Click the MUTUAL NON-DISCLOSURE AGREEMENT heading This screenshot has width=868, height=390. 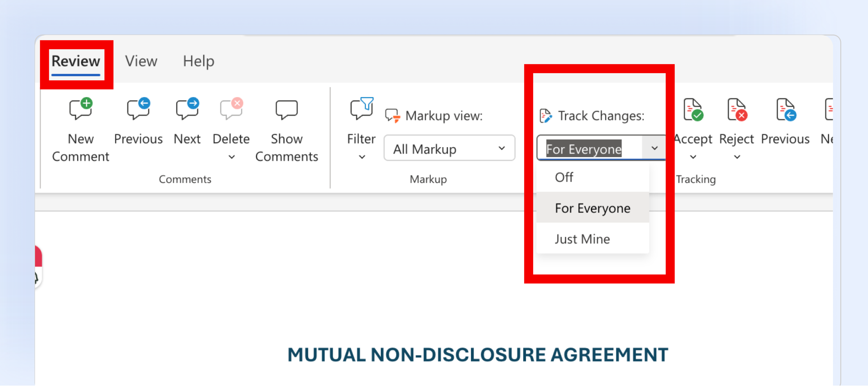pos(478,354)
